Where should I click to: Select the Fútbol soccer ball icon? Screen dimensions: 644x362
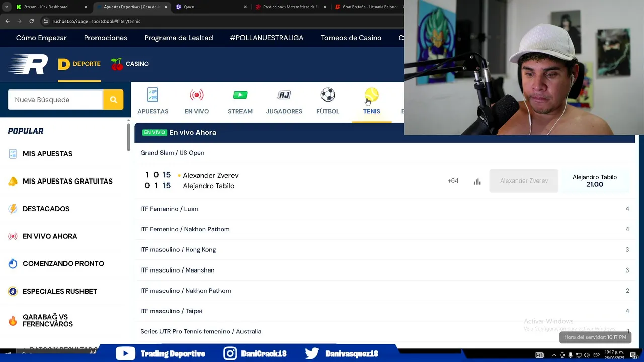coord(328,95)
